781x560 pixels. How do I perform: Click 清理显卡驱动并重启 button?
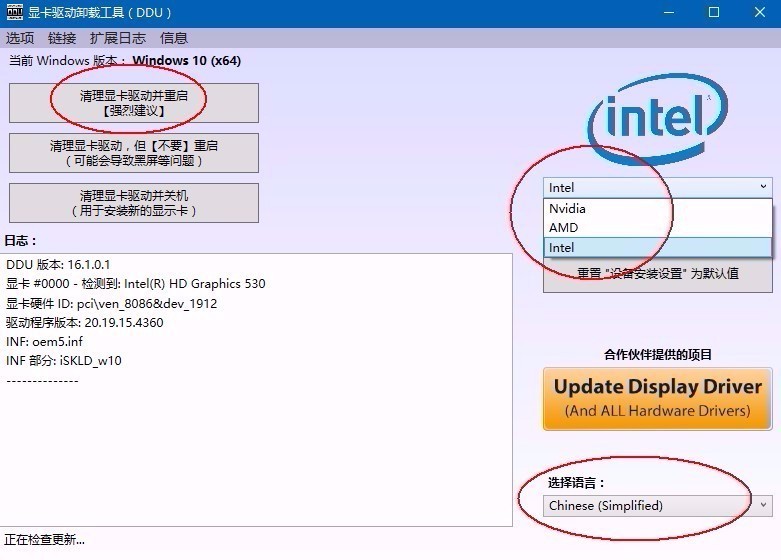pyautogui.click(x=134, y=103)
